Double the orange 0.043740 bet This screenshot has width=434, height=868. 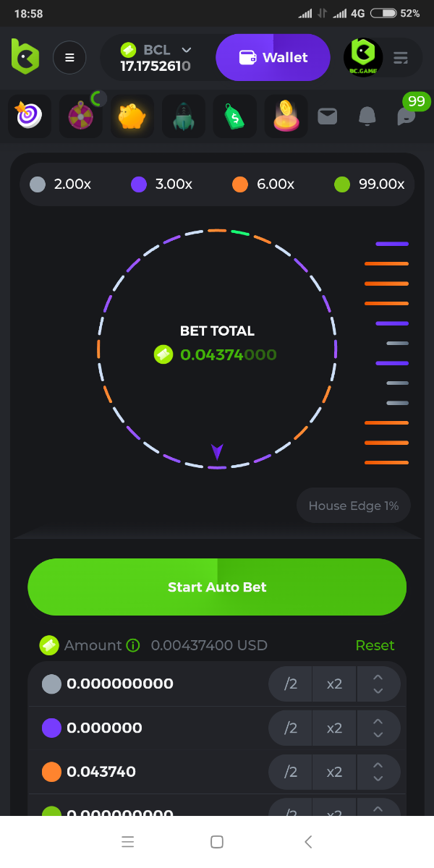click(334, 772)
